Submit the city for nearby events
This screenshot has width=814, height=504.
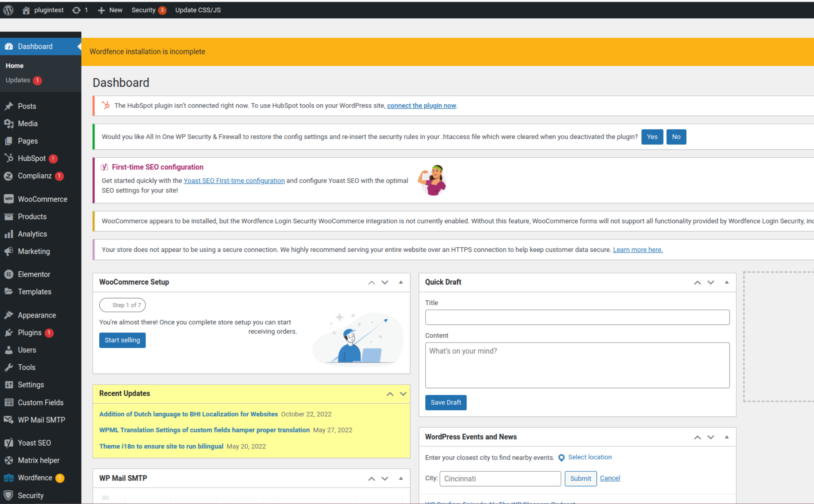(581, 479)
